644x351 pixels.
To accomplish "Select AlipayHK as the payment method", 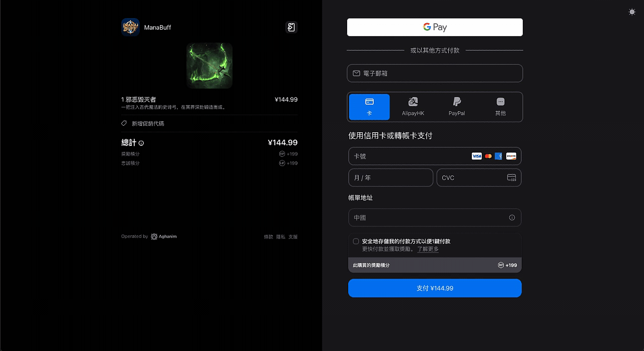I will [413, 107].
